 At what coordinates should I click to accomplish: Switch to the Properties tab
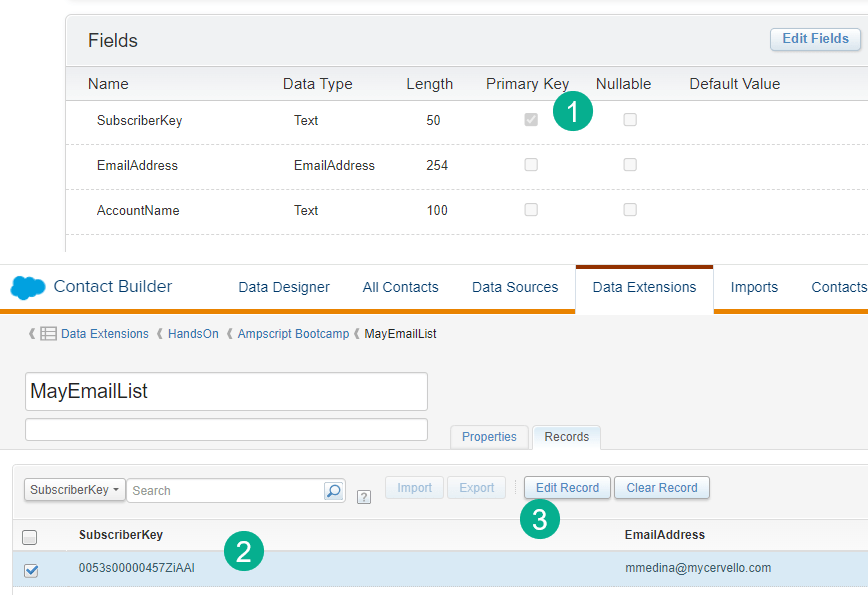(x=489, y=437)
